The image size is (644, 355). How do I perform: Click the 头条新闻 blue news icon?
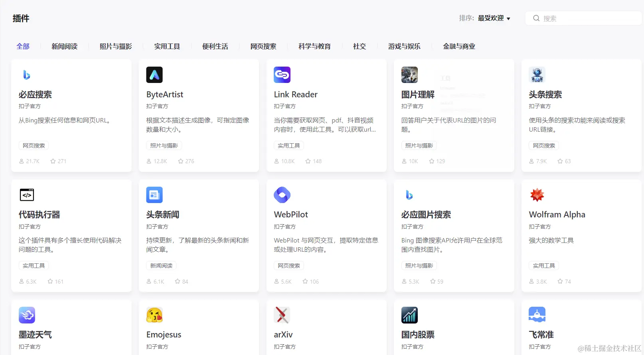154,195
